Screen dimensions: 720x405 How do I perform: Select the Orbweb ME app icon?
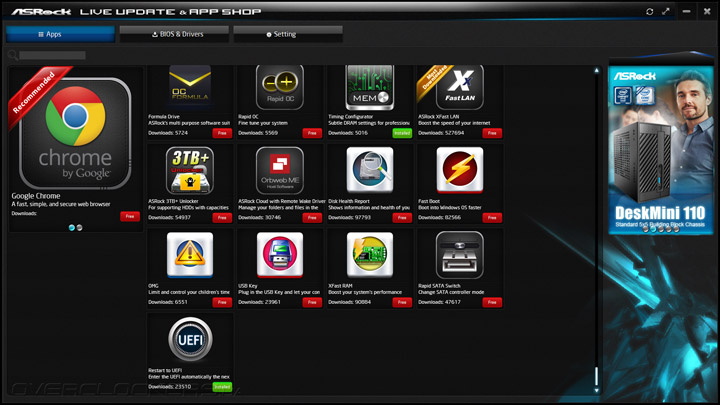280,170
